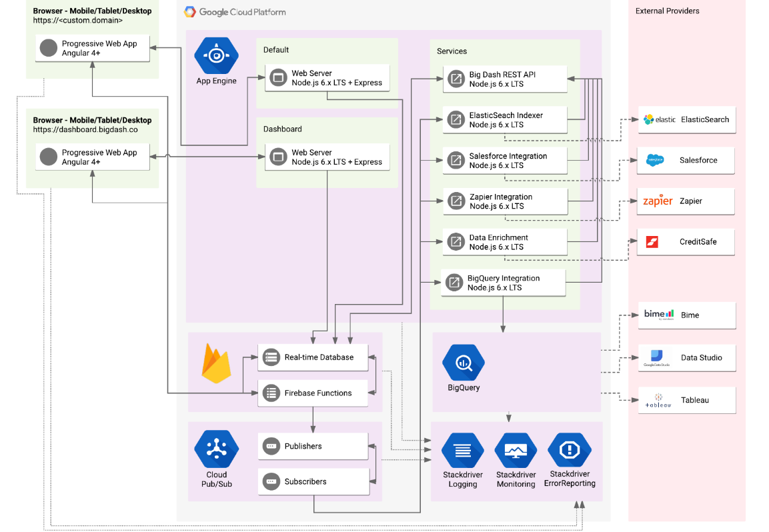Image resolution: width=769 pixels, height=532 pixels.
Task: Click the elastic logo in the ElasticSearch card
Action: point(660,119)
